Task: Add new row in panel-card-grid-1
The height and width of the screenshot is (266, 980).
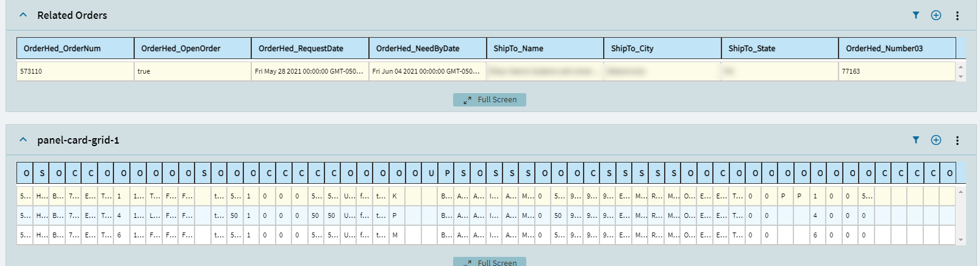Action: click(936, 140)
